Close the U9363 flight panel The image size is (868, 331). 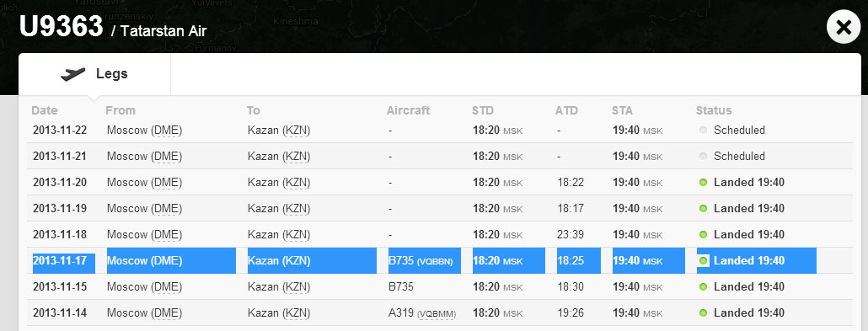point(843,27)
